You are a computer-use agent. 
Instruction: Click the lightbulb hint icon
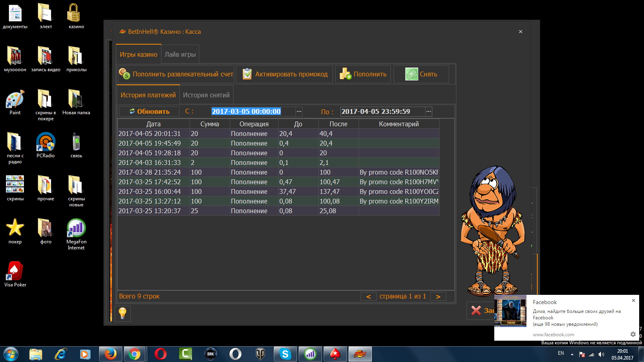point(123,313)
